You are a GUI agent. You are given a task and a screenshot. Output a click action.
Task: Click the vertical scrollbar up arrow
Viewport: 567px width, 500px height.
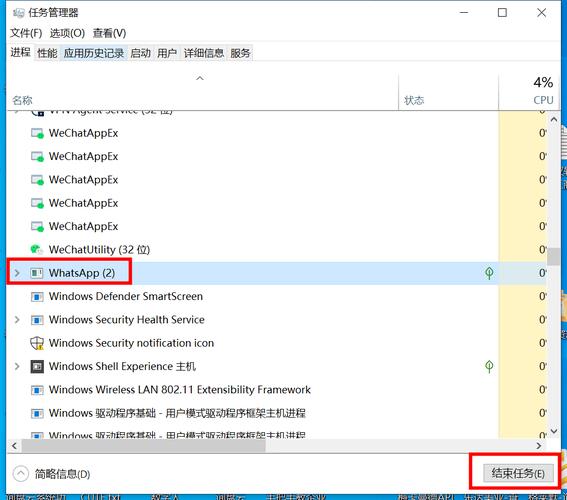[x=554, y=119]
